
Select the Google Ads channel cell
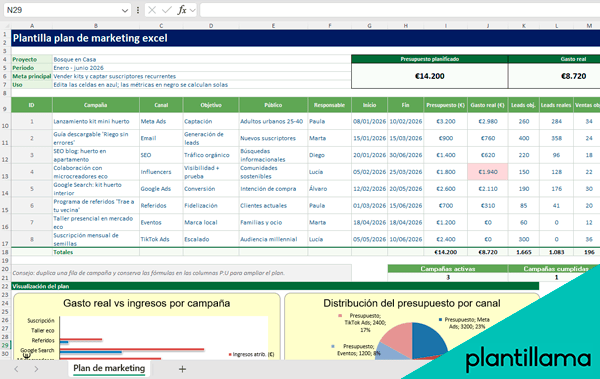pyautogui.click(x=161, y=189)
